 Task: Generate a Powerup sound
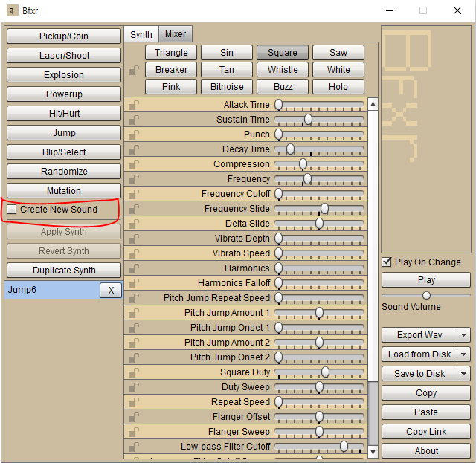[64, 94]
